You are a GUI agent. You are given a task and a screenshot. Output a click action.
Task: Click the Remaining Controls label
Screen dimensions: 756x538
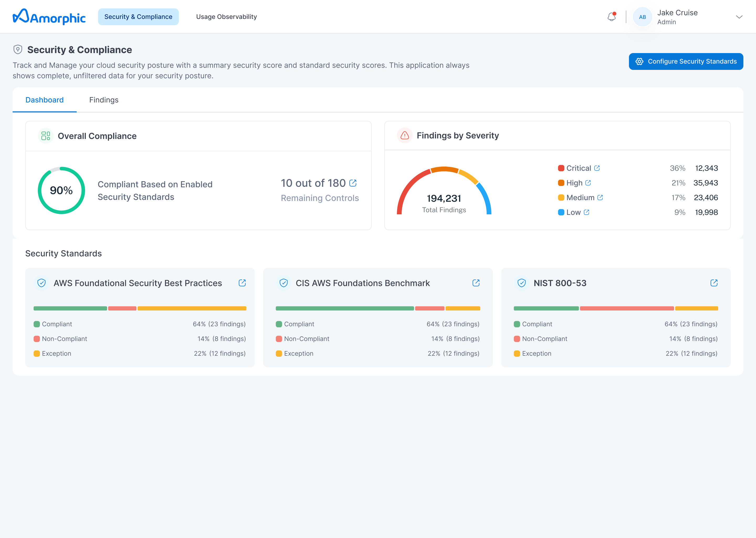(x=320, y=198)
